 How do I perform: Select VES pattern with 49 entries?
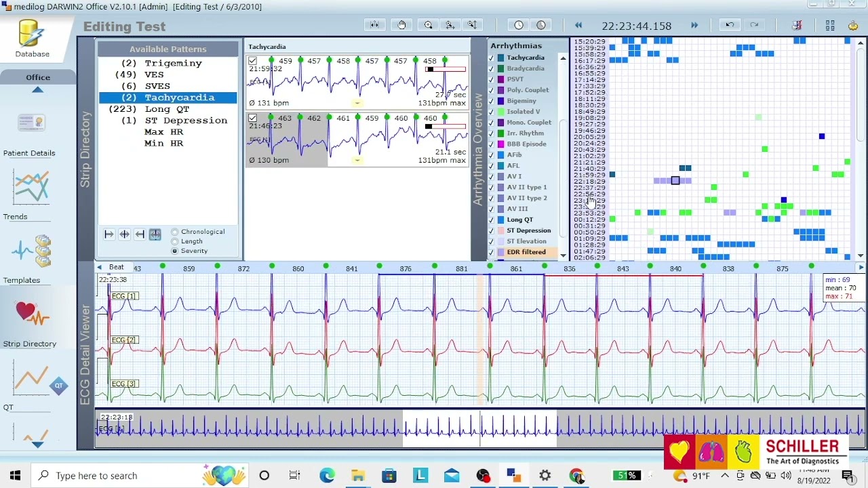pyautogui.click(x=168, y=75)
